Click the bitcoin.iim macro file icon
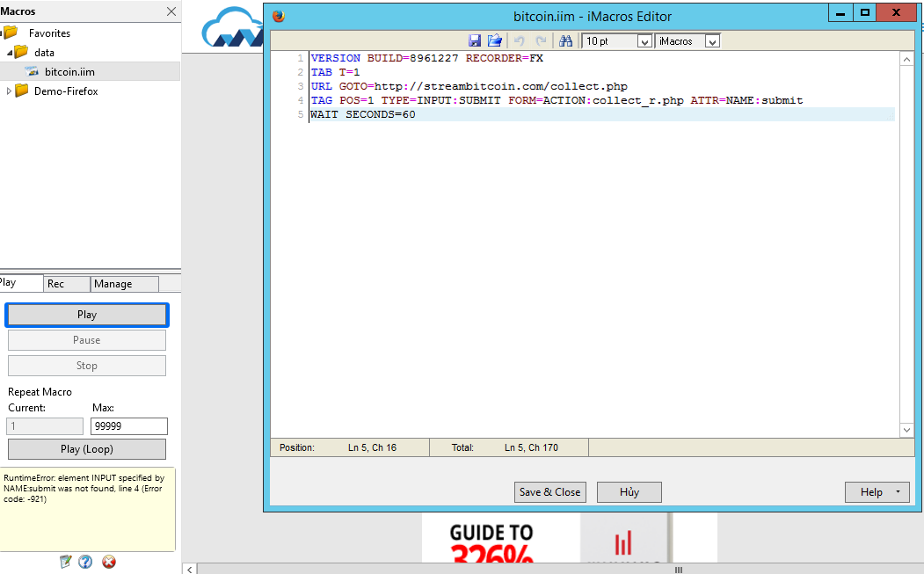The image size is (924, 574). click(x=32, y=71)
